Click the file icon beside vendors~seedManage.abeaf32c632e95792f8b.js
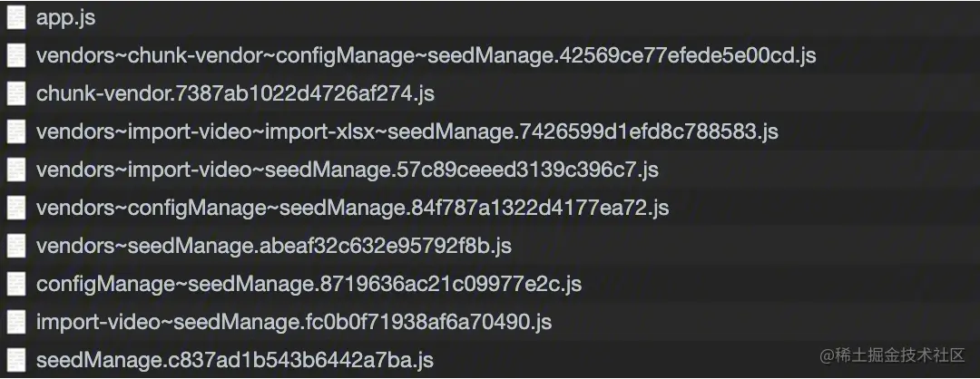The image size is (980, 379). tap(15, 246)
